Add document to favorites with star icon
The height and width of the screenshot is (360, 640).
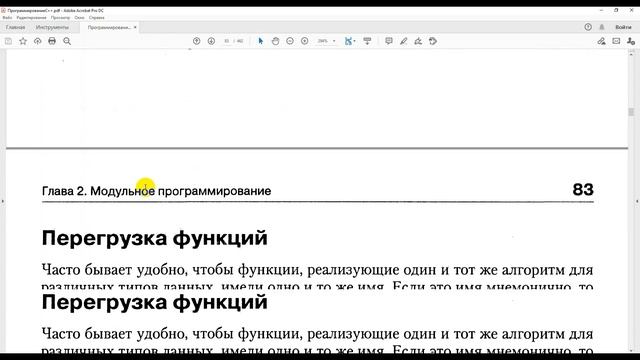click(23, 41)
